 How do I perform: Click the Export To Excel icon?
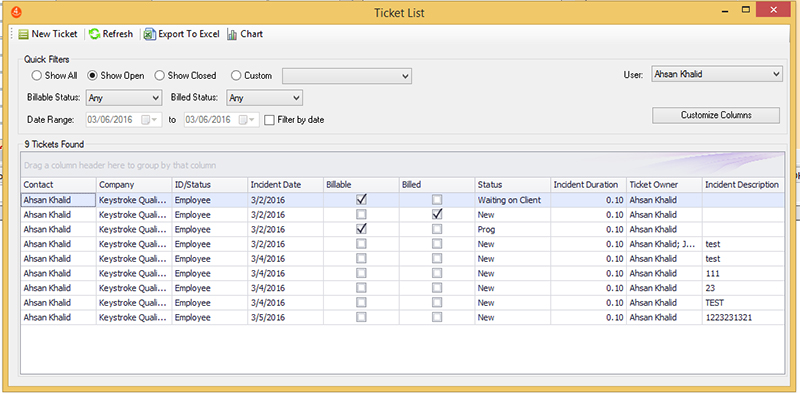[x=149, y=34]
